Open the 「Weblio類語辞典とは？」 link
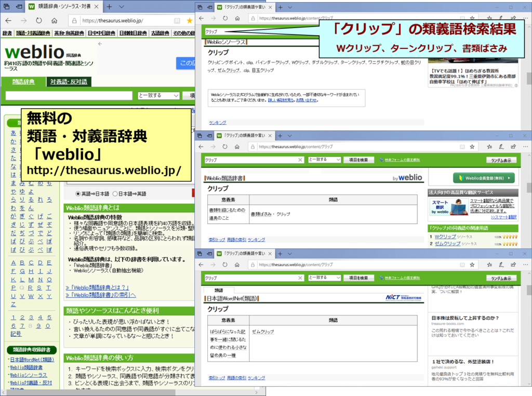532x396 pixels. [97, 287]
